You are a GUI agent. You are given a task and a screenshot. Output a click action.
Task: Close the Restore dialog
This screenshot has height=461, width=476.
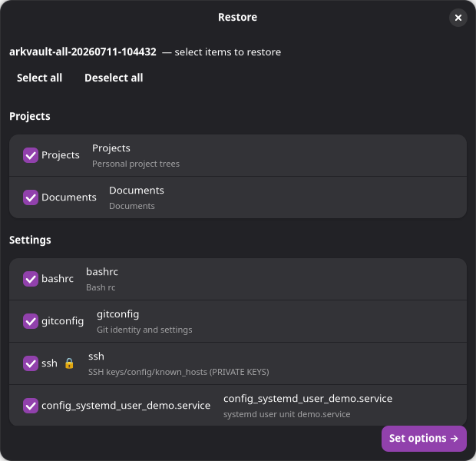458,18
